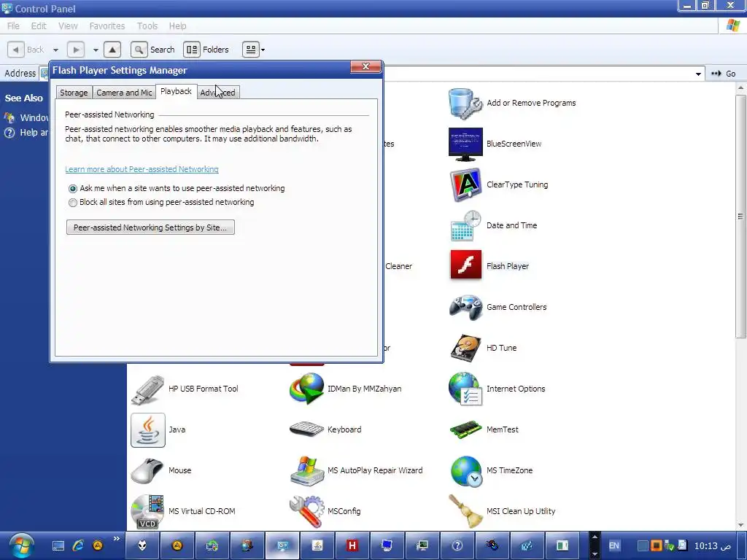
Task: Open HD Tune
Action: click(483, 348)
